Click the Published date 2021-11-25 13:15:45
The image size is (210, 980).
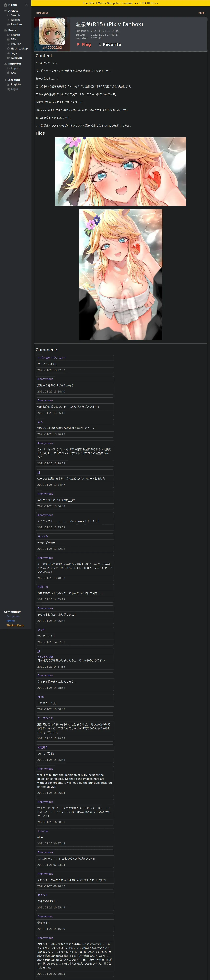(105, 31)
